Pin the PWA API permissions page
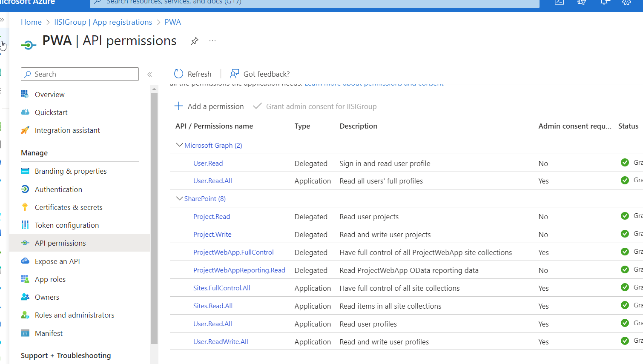The image size is (643, 364). pyautogui.click(x=195, y=41)
